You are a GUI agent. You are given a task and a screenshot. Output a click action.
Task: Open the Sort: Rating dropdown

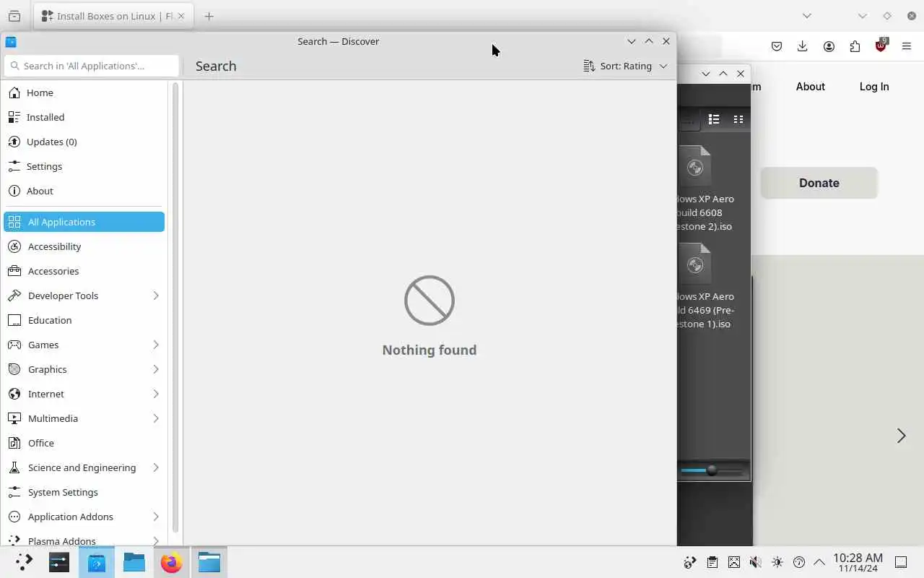click(625, 66)
